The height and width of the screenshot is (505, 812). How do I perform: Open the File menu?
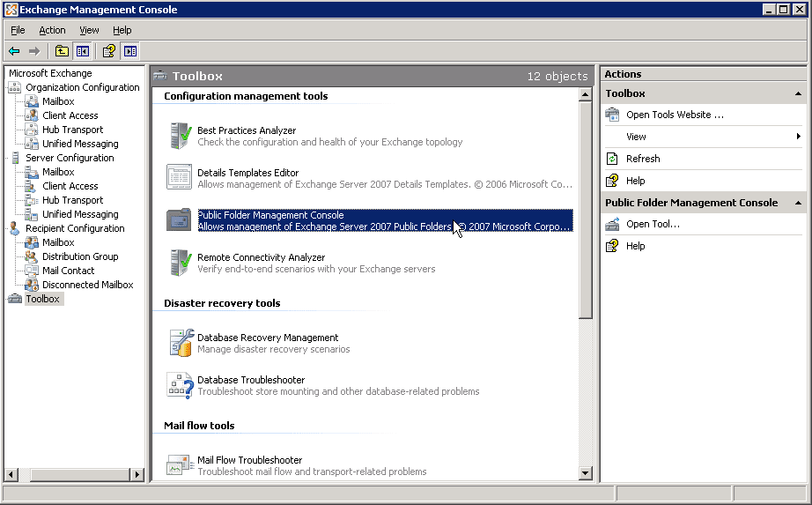point(18,30)
